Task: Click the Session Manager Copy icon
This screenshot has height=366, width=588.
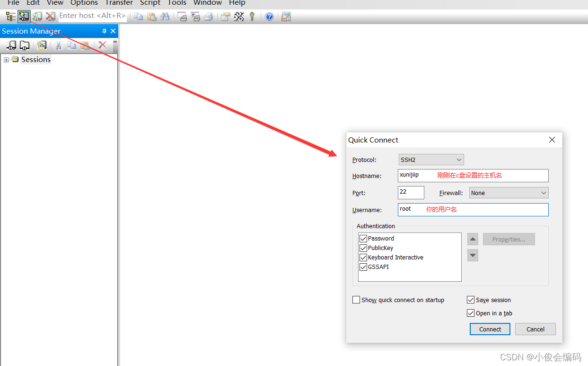Action: click(x=71, y=45)
